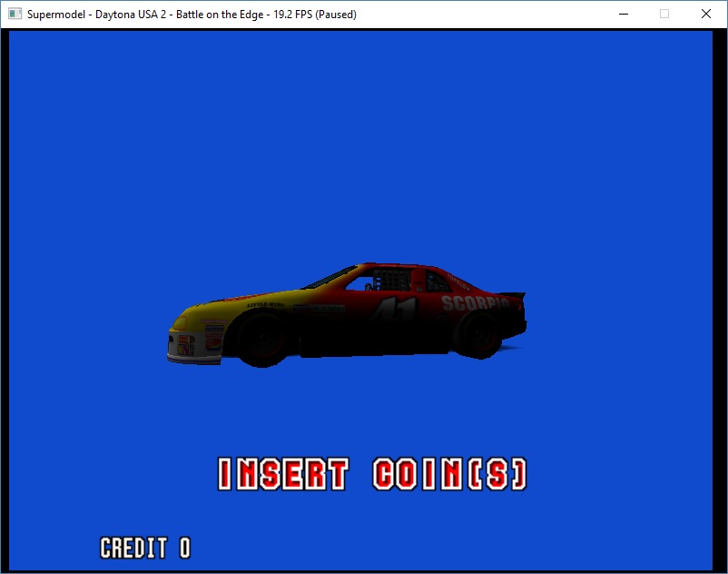Click the CREDIT 0 counter
The image size is (728, 574).
click(x=145, y=548)
